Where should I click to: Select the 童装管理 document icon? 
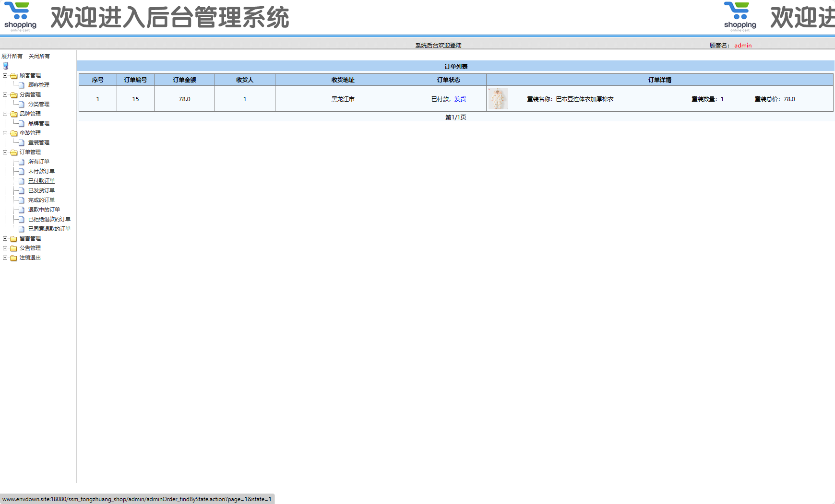(22, 142)
